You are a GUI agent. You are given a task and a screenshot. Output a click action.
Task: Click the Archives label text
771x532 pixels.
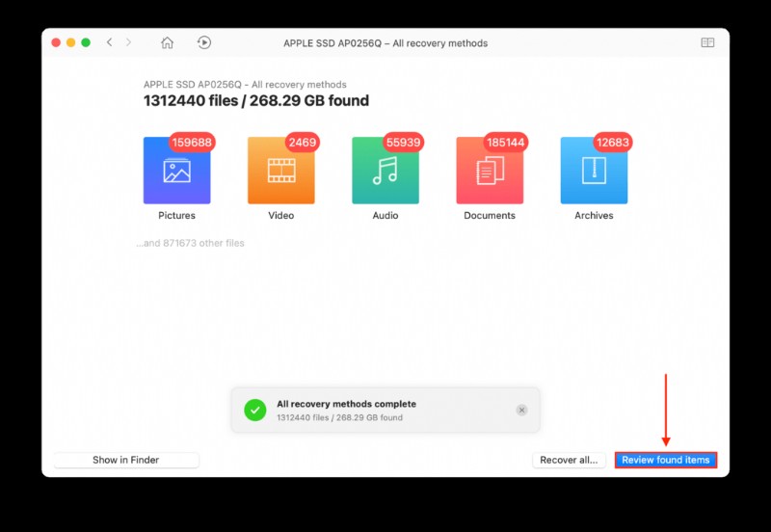coord(594,215)
